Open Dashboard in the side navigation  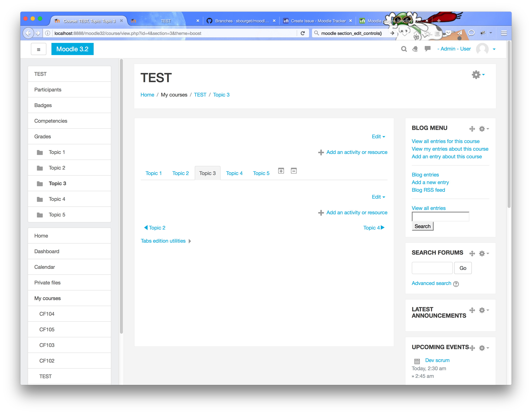[x=69, y=251]
